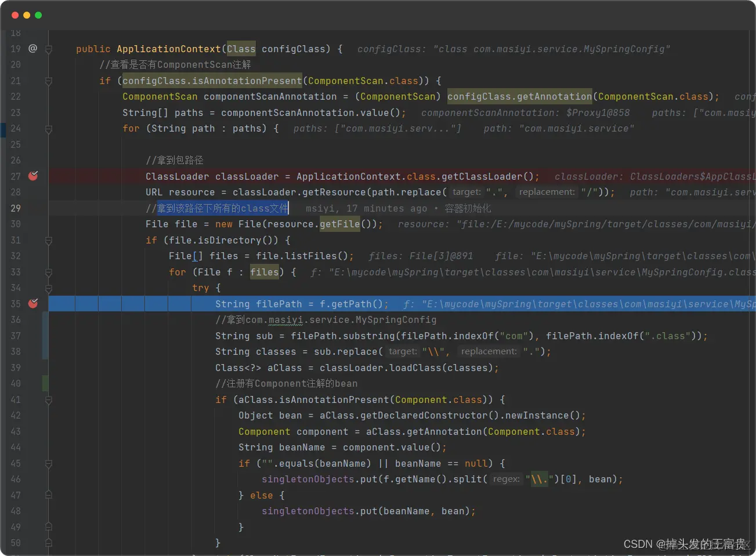Click the selected comment text on line 29
The image size is (756, 556).
pos(223,208)
